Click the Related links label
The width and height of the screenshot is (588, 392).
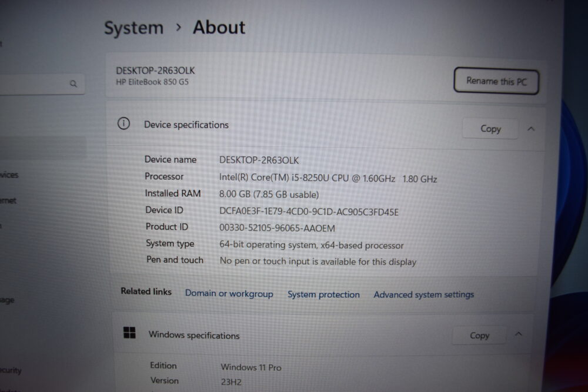click(x=146, y=292)
